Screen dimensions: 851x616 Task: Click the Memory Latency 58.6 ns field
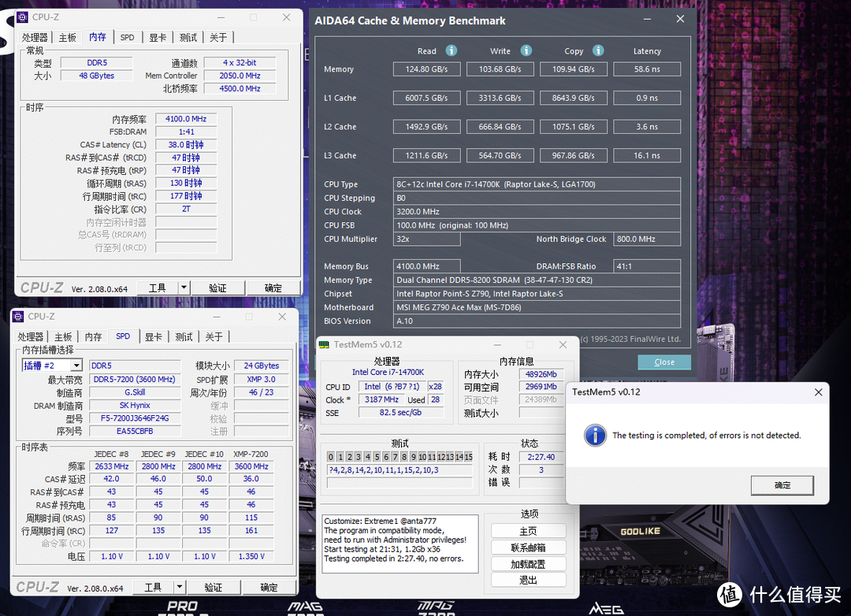(647, 69)
